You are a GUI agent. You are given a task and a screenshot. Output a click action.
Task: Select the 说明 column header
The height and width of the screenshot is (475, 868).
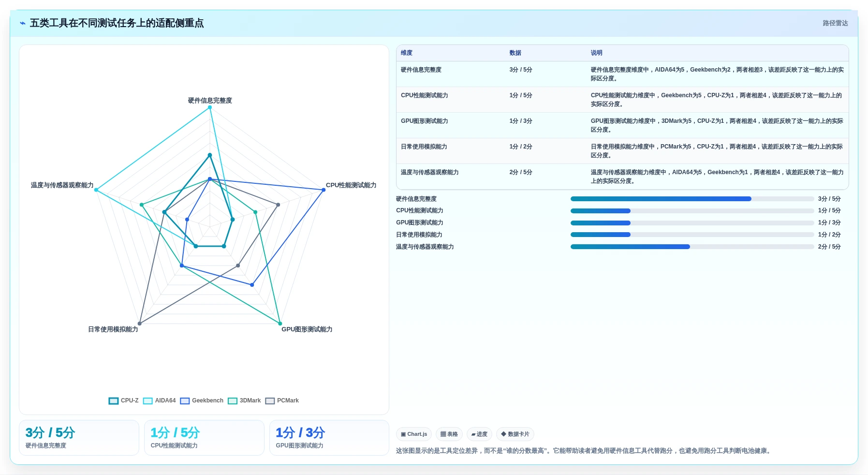pos(596,53)
